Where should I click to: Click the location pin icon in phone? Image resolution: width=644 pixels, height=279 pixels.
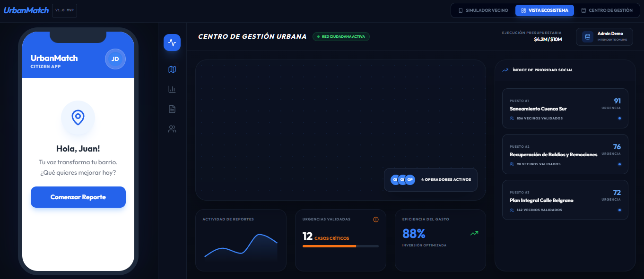point(78,117)
